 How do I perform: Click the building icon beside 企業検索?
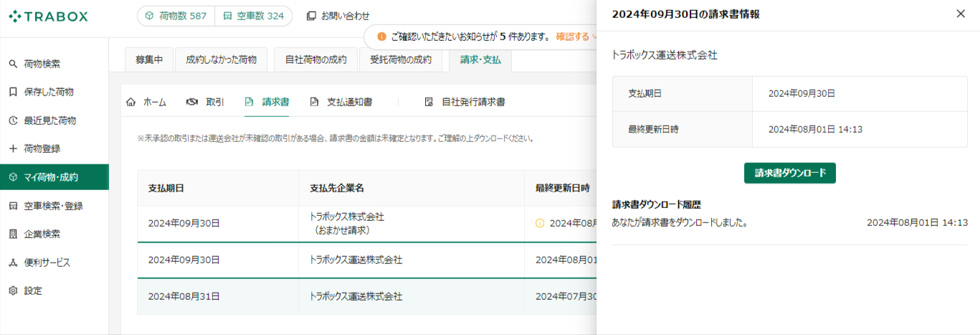(13, 234)
